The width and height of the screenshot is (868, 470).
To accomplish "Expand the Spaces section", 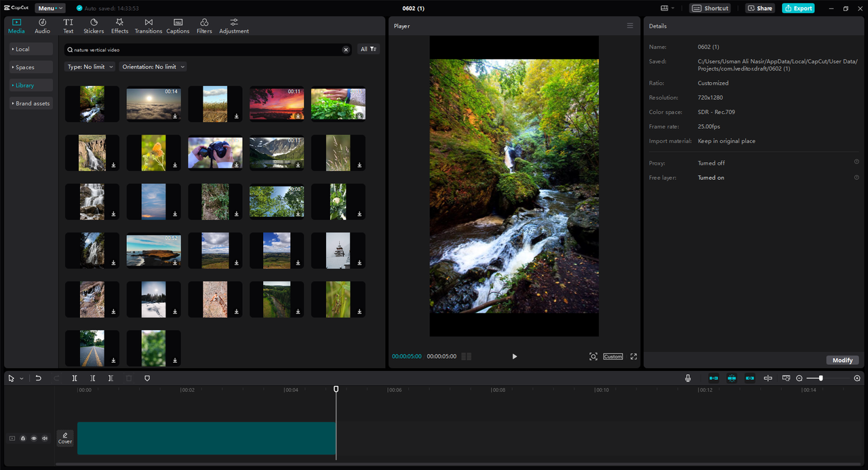I will [31, 67].
